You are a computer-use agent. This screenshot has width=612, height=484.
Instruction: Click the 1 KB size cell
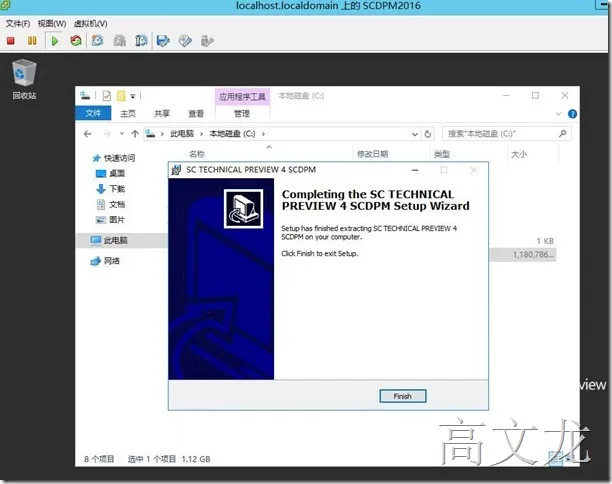545,241
